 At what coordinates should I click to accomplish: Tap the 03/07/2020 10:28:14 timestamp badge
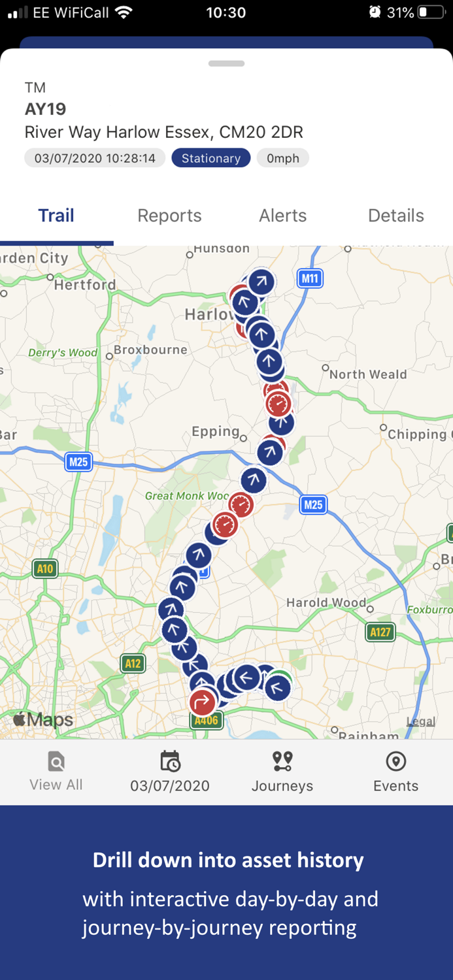95,158
